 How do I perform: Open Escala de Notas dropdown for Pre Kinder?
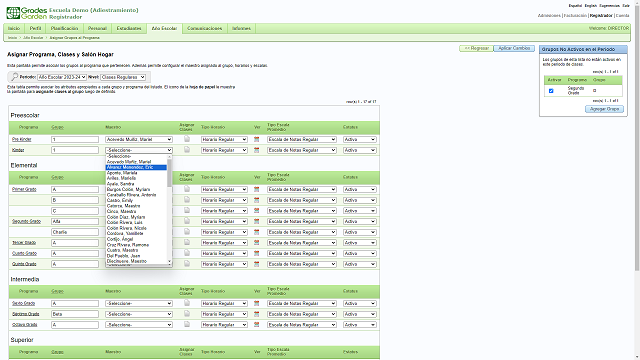[x=302, y=140]
